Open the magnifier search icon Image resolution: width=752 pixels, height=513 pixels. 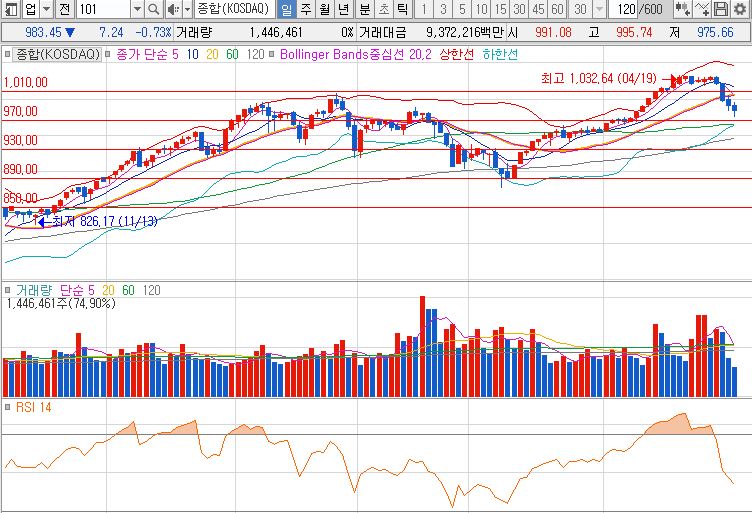point(153,9)
